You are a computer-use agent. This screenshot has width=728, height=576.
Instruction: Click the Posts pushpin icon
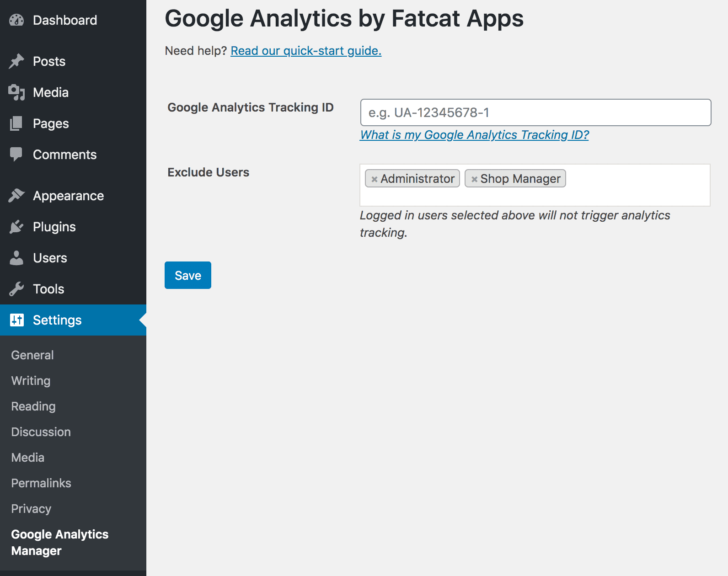tap(16, 61)
